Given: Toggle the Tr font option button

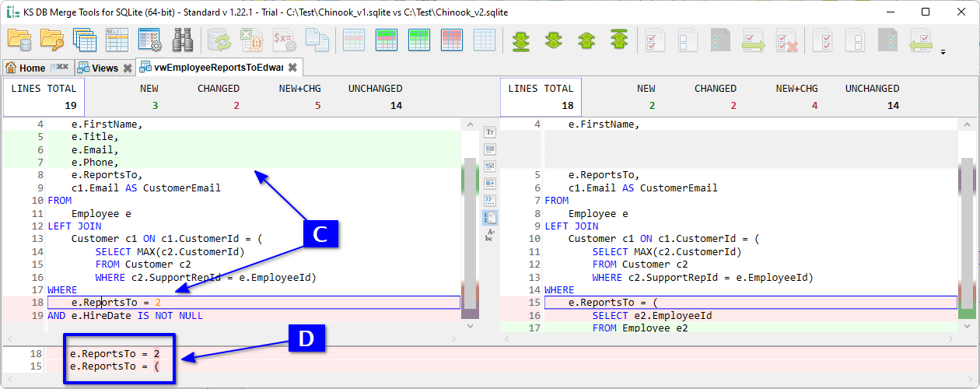Looking at the screenshot, I should [490, 132].
